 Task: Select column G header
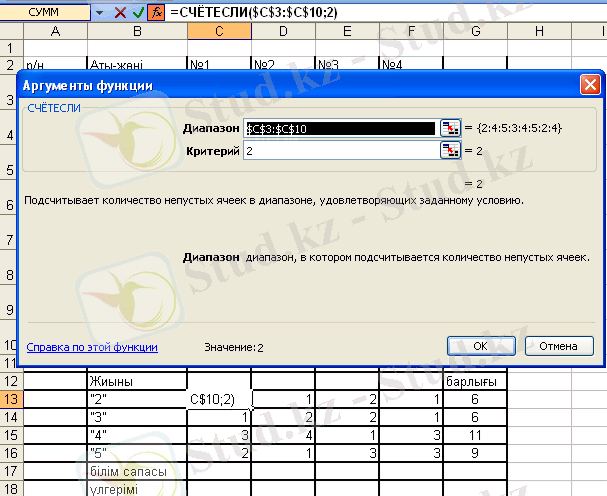(x=475, y=31)
